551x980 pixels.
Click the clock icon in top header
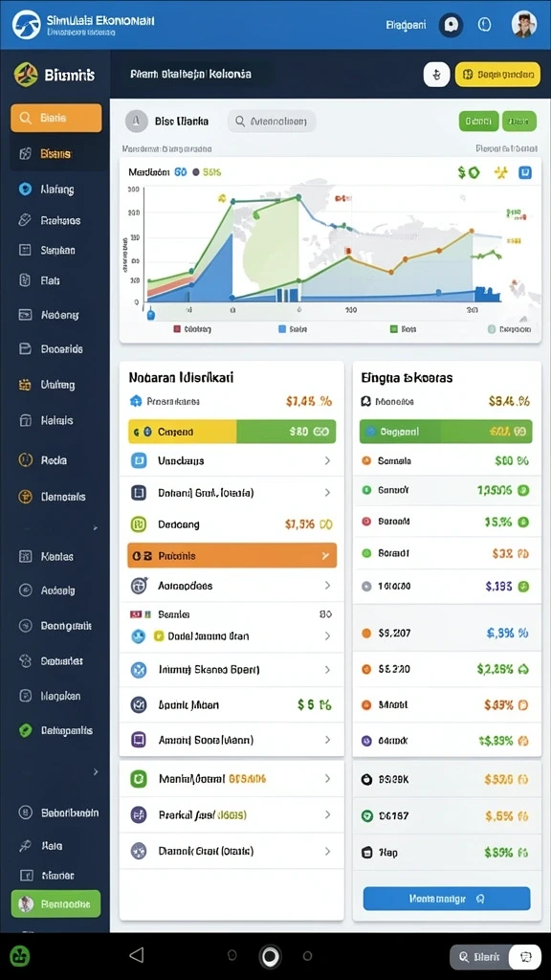coord(484,25)
